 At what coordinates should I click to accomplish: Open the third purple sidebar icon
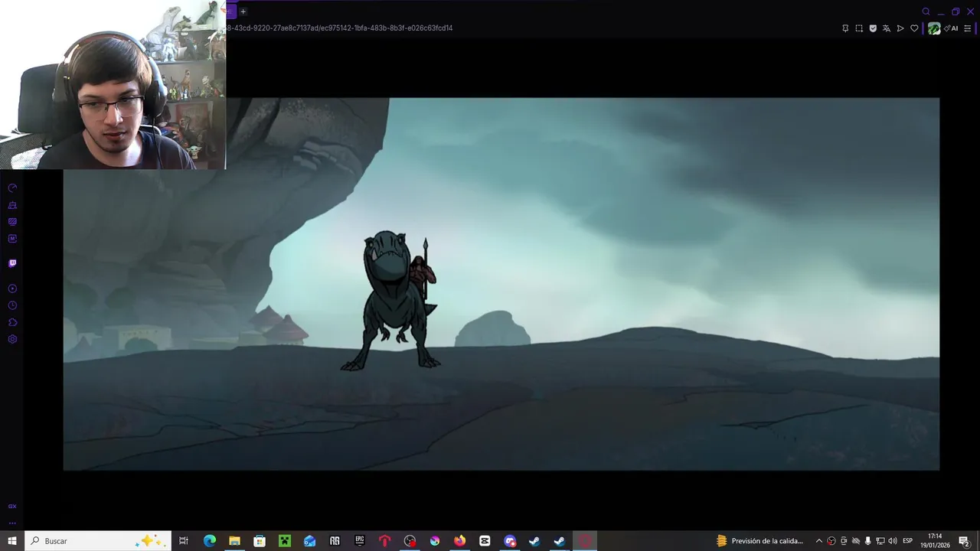[12, 222]
